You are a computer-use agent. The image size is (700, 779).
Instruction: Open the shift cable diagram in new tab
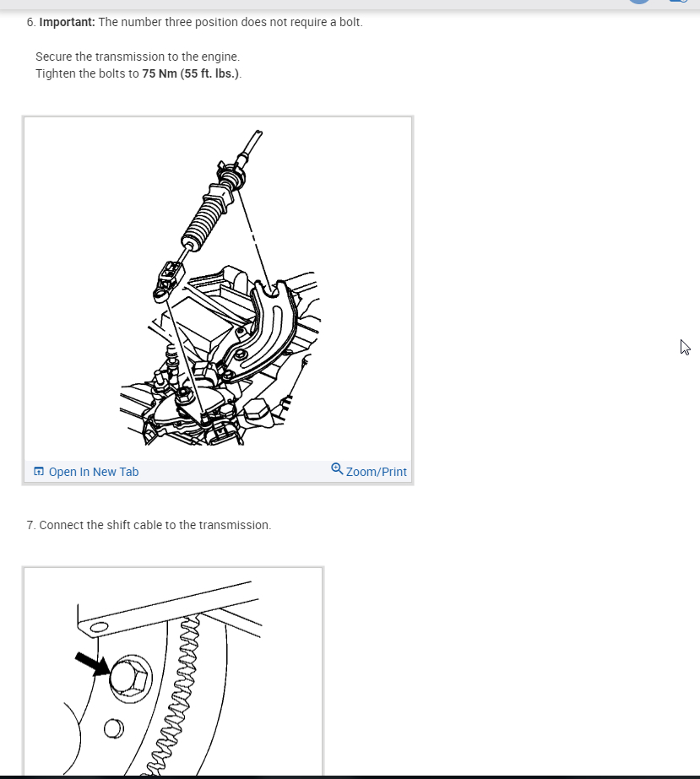pos(86,472)
